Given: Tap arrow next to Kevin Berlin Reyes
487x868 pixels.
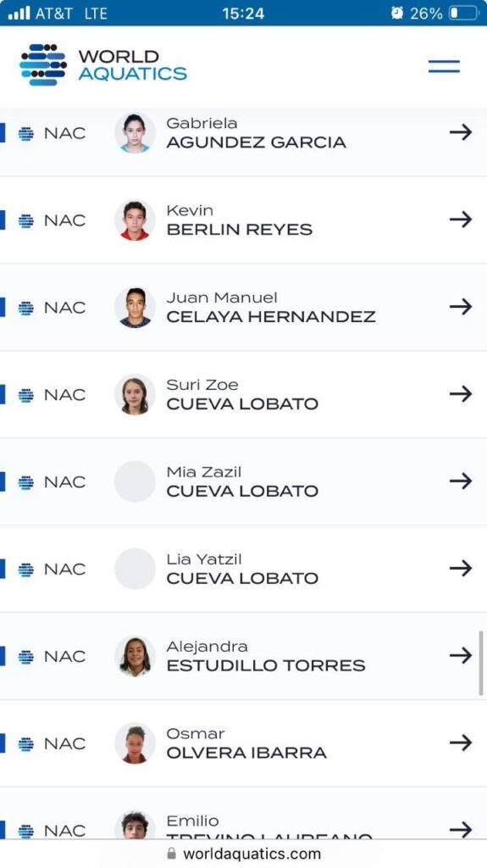Looking at the screenshot, I should 461,220.
